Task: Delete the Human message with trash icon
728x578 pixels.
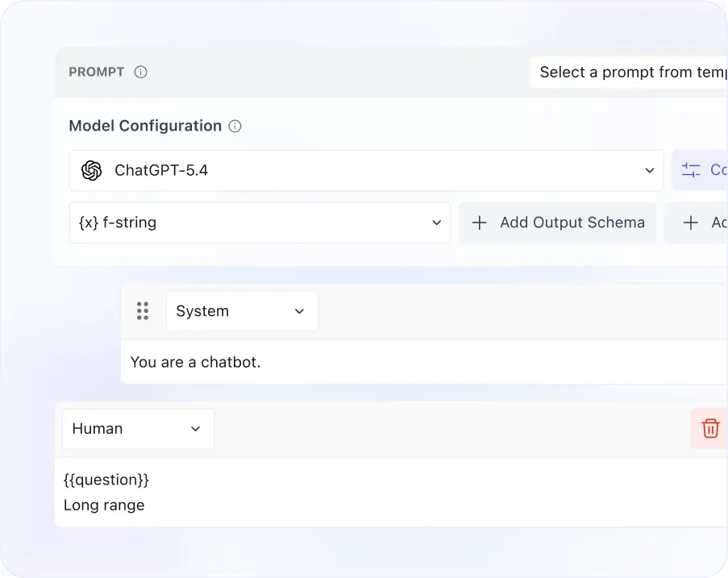Action: pyautogui.click(x=709, y=429)
